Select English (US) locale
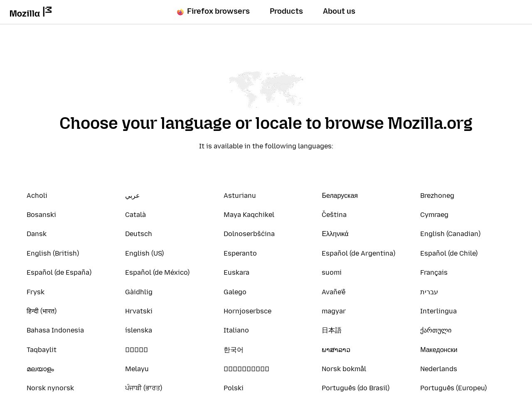The height and width of the screenshot is (399, 532). (145, 253)
